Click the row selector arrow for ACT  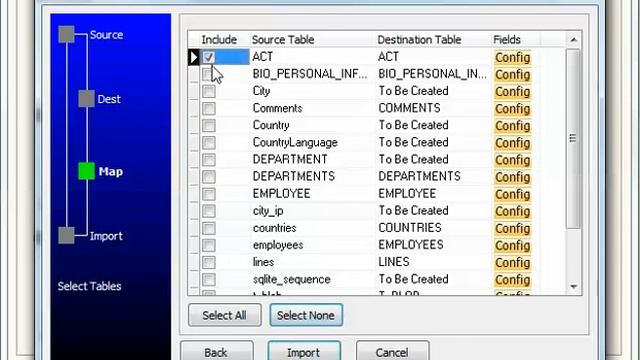point(194,57)
